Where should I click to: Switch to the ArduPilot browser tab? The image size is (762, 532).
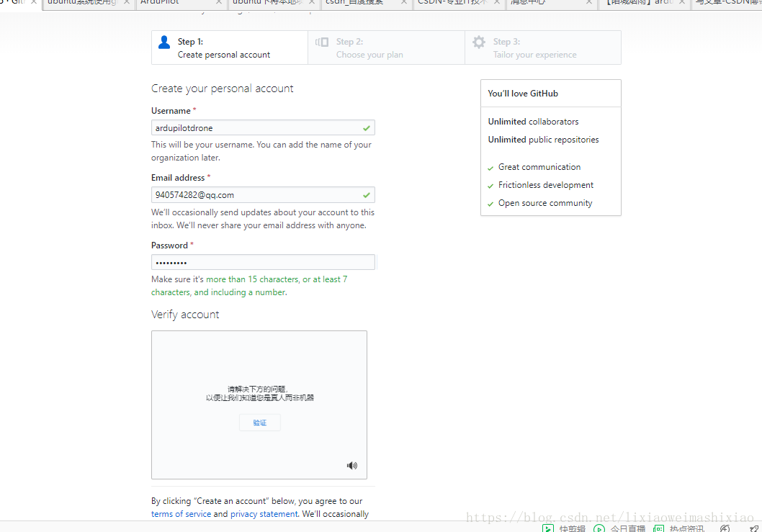pos(181,4)
